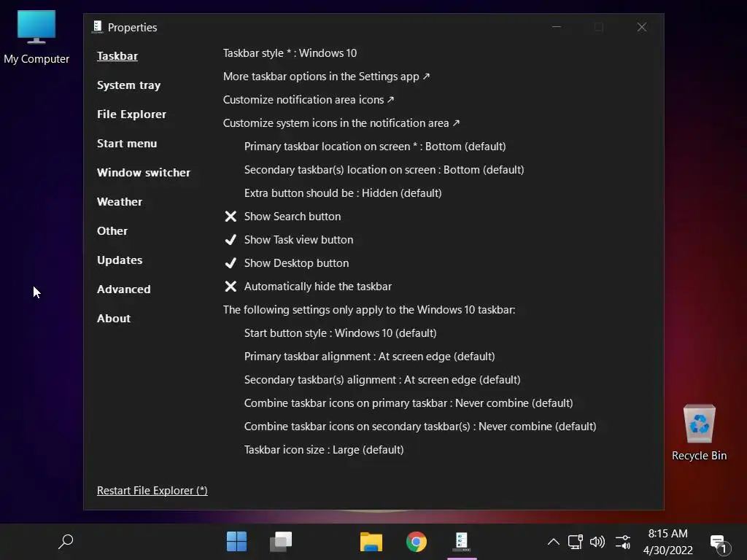
Task: Switch to Window switcher section
Action: click(x=144, y=172)
